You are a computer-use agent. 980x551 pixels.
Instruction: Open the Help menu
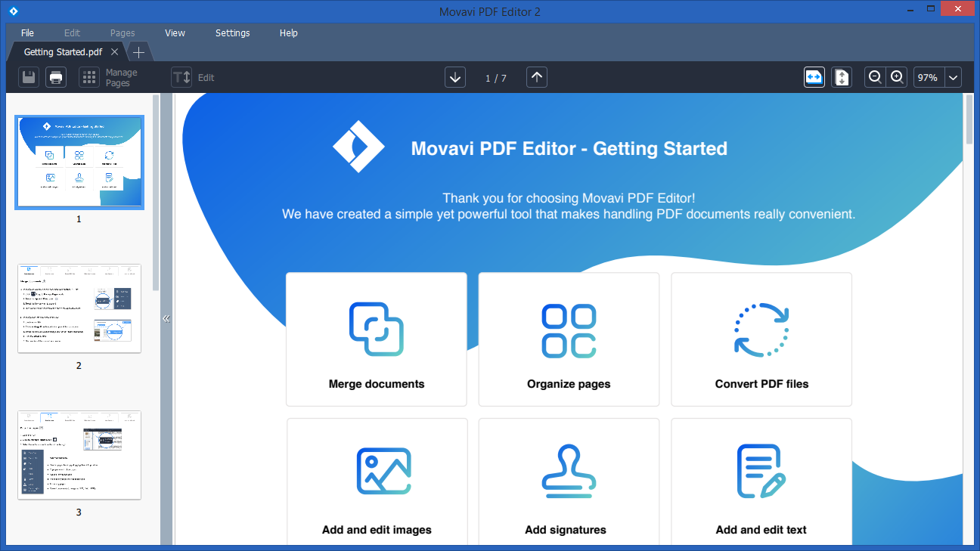click(289, 33)
